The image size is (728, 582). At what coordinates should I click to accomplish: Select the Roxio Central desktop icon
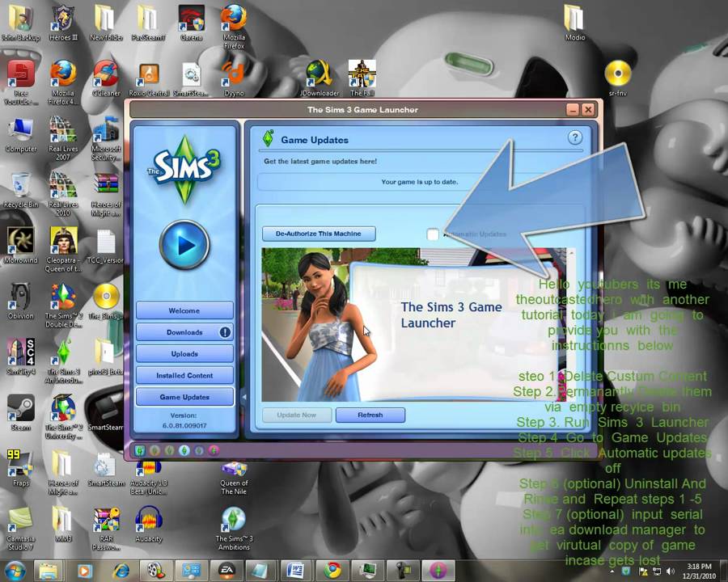tap(149, 79)
